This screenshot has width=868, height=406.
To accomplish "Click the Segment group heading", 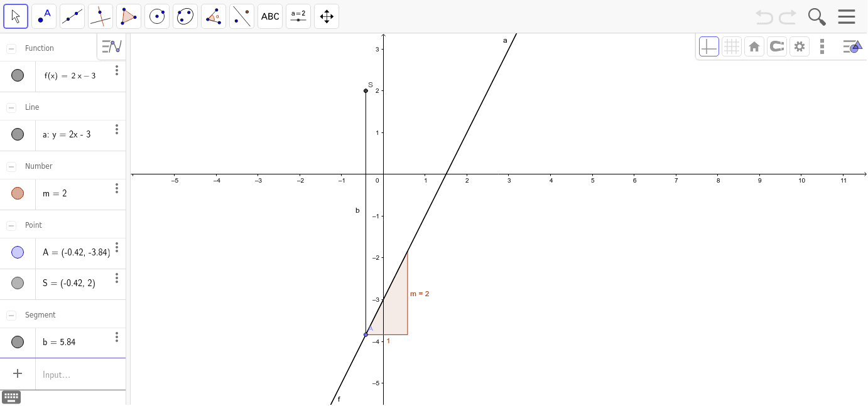I will [x=40, y=315].
